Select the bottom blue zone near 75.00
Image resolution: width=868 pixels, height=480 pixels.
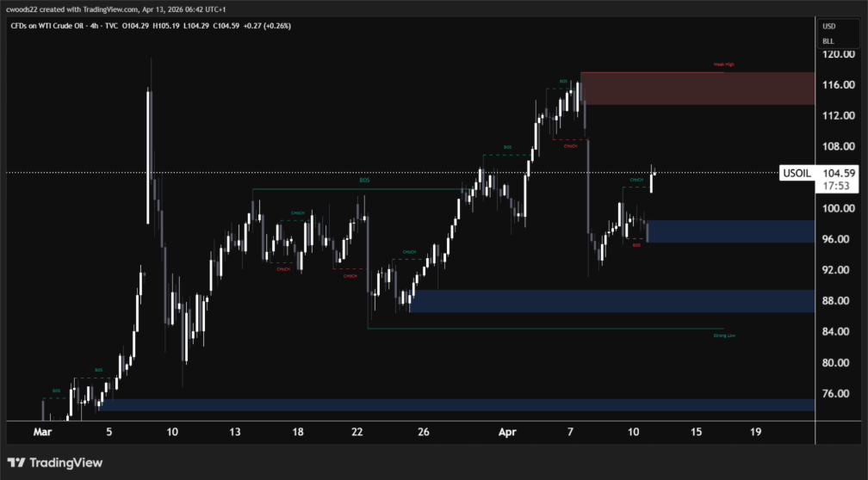click(x=456, y=404)
